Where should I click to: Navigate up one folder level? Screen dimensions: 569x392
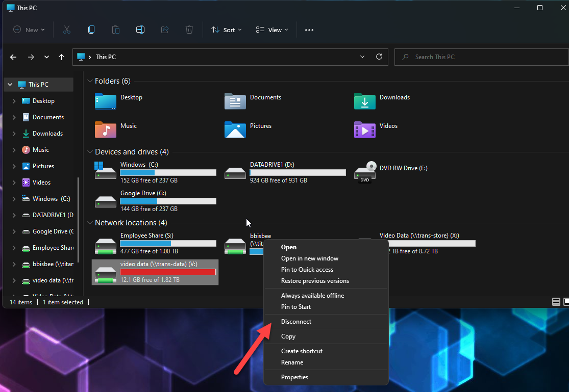pos(61,57)
